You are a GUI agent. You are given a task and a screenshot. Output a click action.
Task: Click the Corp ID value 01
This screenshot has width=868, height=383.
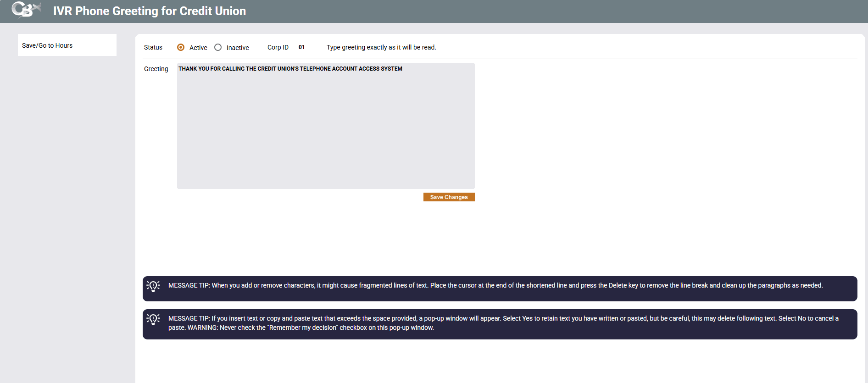pyautogui.click(x=301, y=47)
